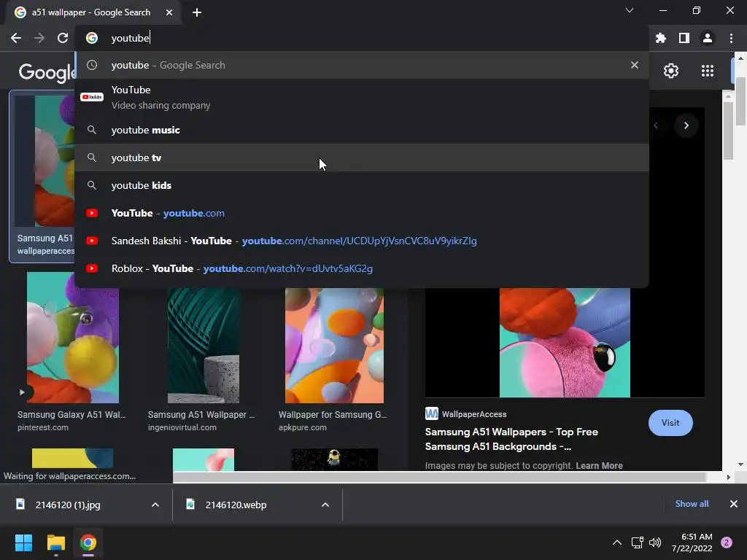This screenshot has height=560, width=747.
Task: Open downloaded file 2146120 (1).jpg
Action: 68,505
